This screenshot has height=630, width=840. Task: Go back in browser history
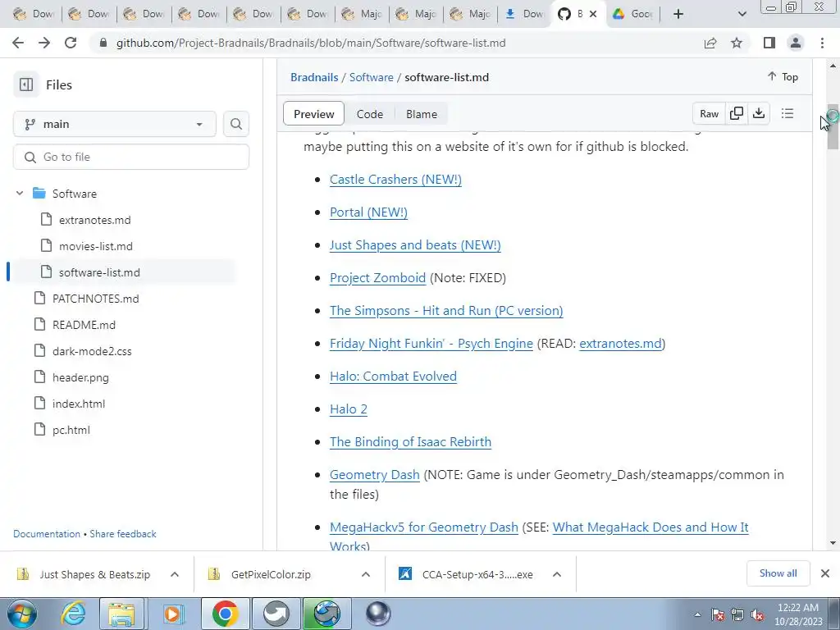pos(18,43)
